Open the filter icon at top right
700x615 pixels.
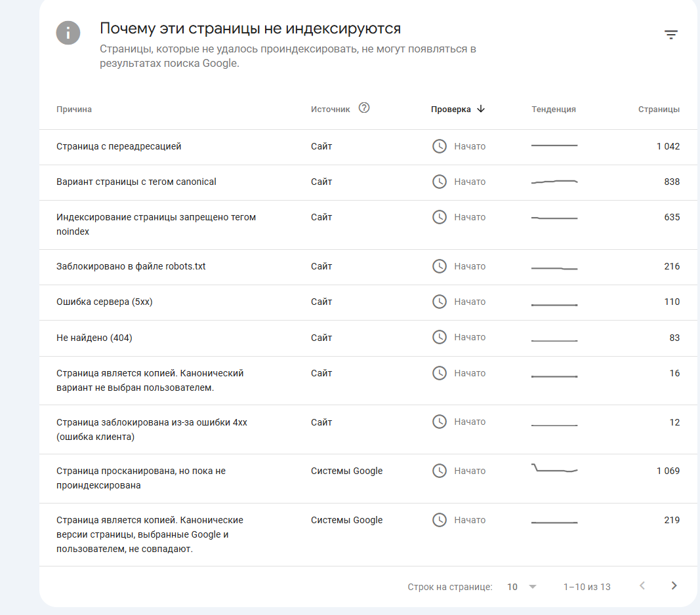click(x=670, y=35)
